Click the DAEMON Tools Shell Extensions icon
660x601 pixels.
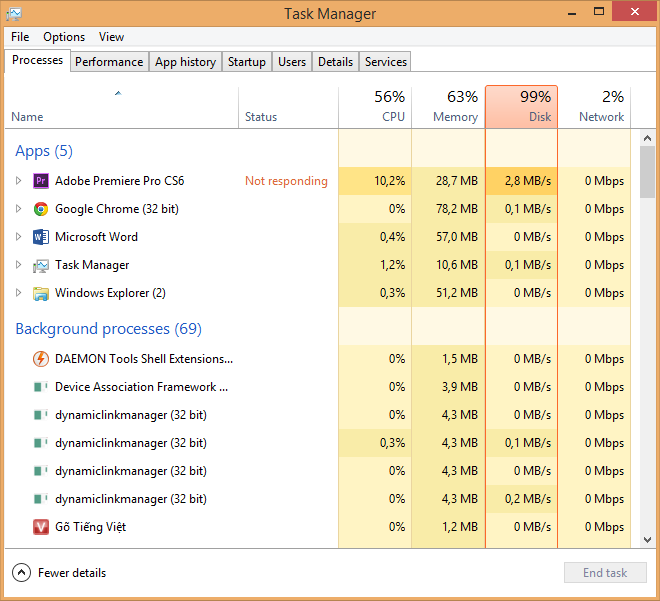coord(41,359)
